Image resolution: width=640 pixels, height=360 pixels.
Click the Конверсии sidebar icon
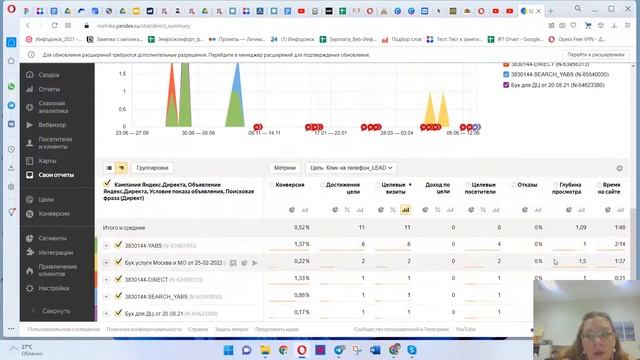click(29, 214)
